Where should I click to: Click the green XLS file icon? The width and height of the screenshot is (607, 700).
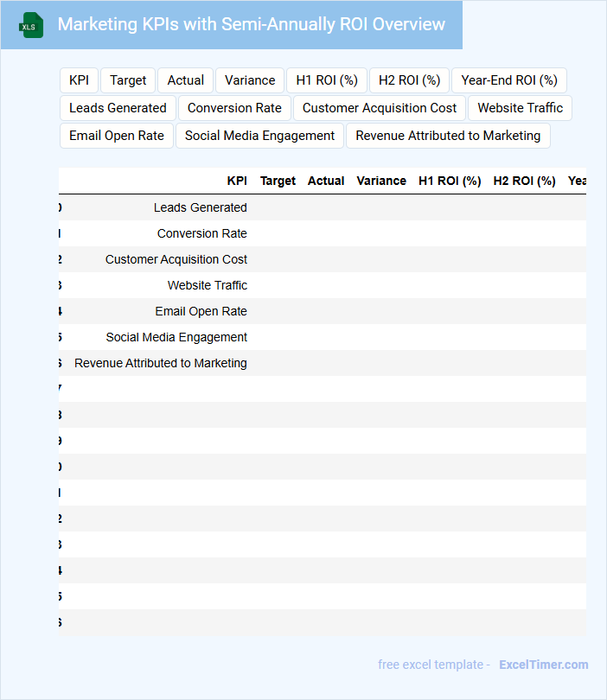[31, 25]
